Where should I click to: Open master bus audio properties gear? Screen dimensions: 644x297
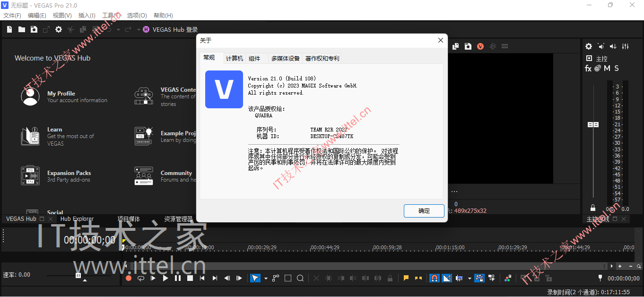[x=589, y=46]
